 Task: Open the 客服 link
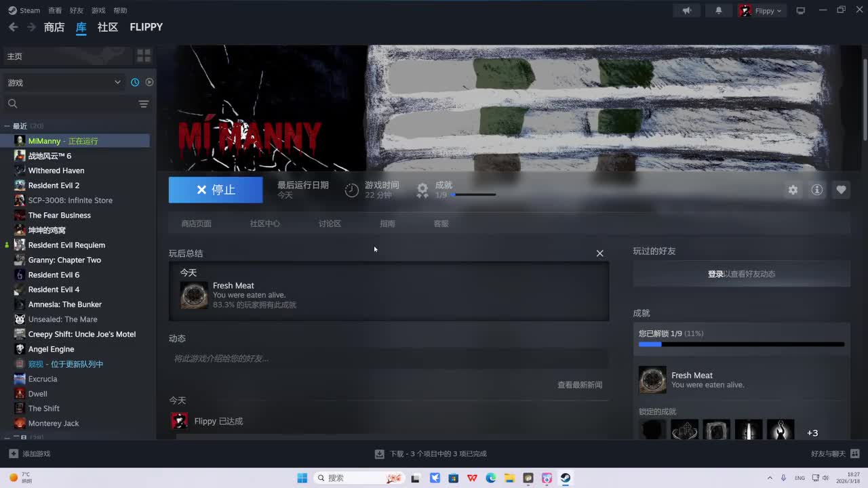(441, 223)
